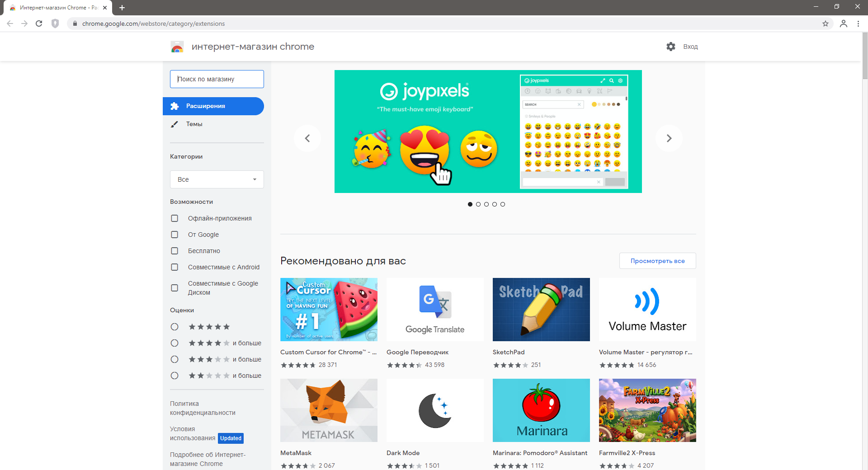Viewport: 868px width, 470px height.
Task: Focus the Поиск по магазину search field
Action: (x=217, y=79)
